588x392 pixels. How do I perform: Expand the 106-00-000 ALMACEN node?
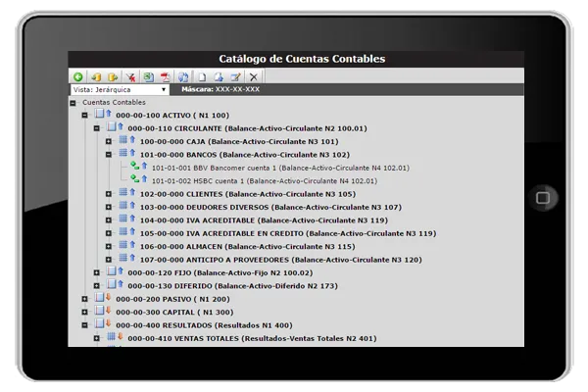109,246
